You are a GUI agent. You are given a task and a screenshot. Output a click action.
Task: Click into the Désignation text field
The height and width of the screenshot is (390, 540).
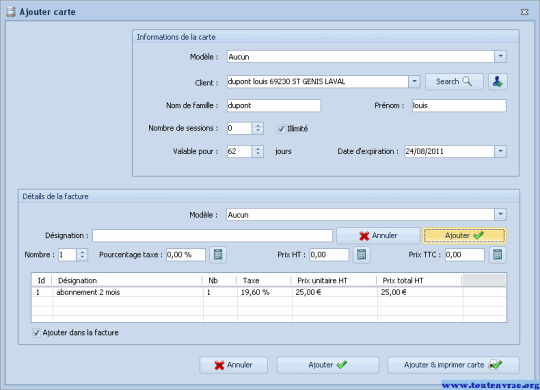(212, 236)
